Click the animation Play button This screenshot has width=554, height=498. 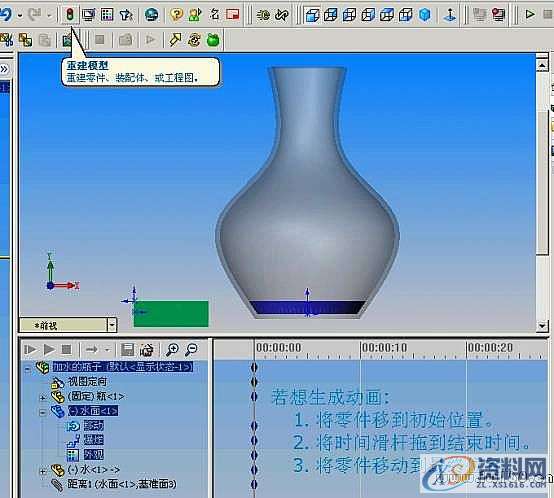[x=49, y=350]
